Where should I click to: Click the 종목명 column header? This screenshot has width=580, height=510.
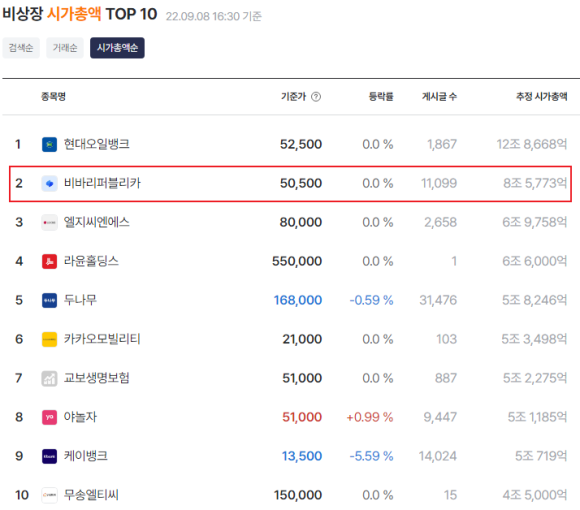53,97
